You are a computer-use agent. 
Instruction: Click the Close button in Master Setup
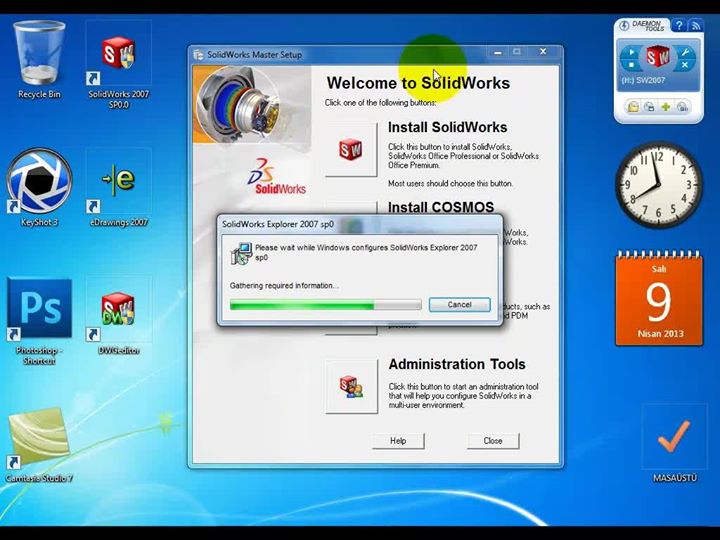[x=493, y=441]
